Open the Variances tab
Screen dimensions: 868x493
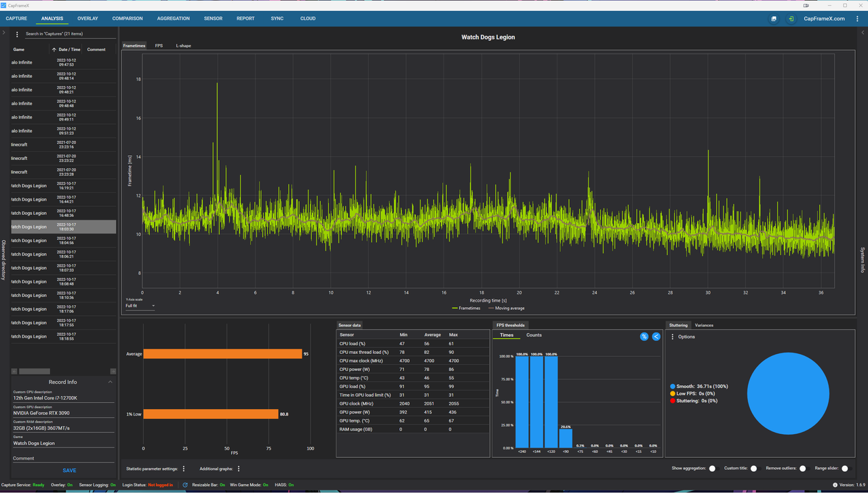click(704, 325)
